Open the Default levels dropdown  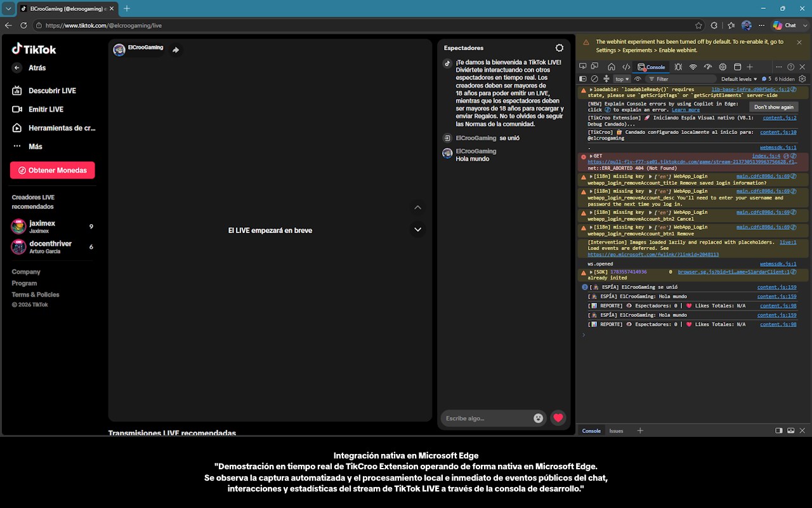pos(739,79)
